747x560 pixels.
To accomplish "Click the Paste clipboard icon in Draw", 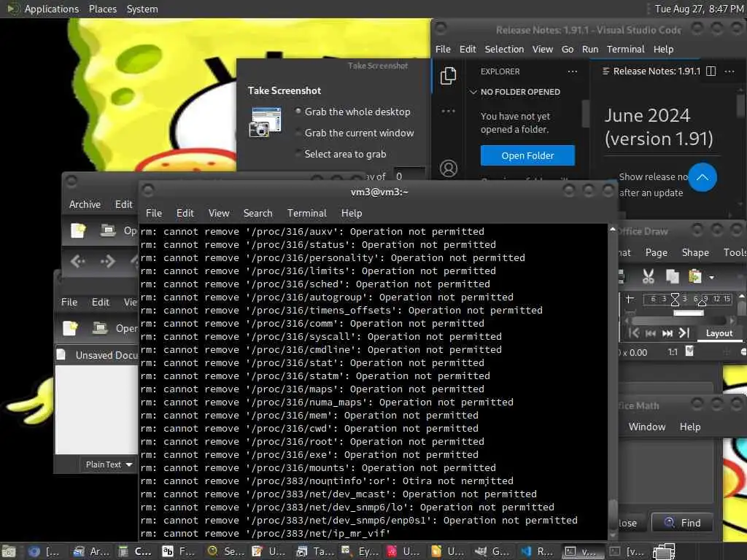I will [x=695, y=276].
